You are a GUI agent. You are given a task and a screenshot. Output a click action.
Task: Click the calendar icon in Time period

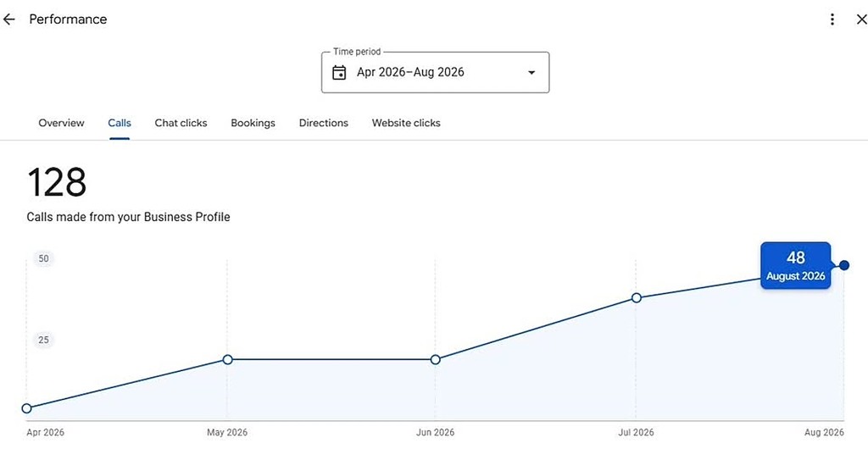click(x=339, y=73)
